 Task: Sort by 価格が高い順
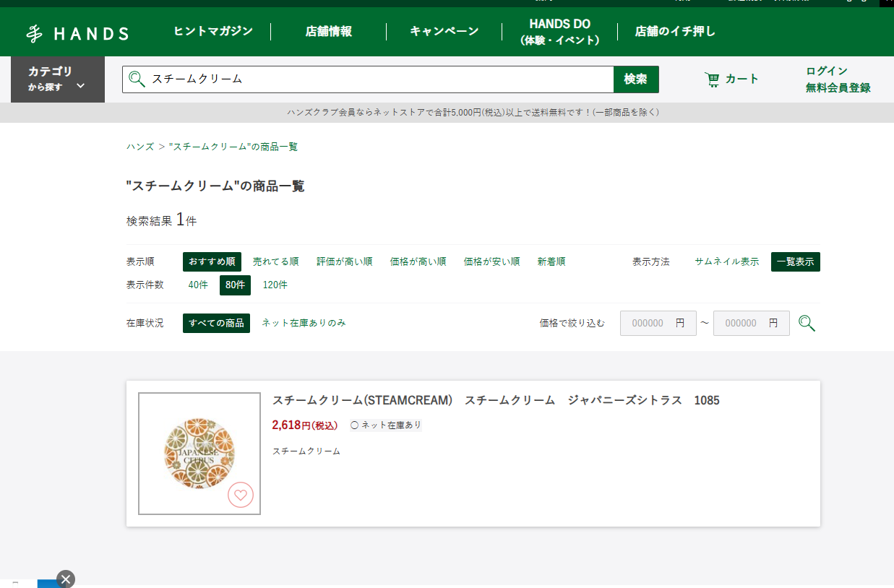point(418,261)
